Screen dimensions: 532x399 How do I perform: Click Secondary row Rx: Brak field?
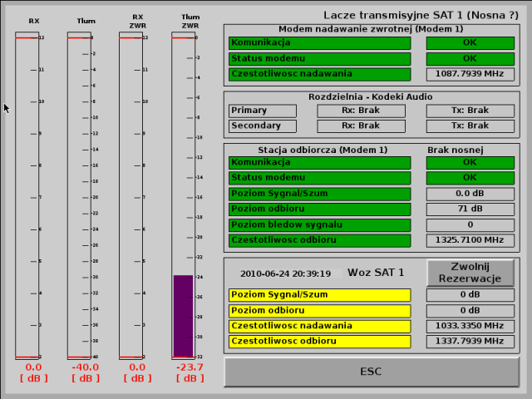(x=361, y=126)
